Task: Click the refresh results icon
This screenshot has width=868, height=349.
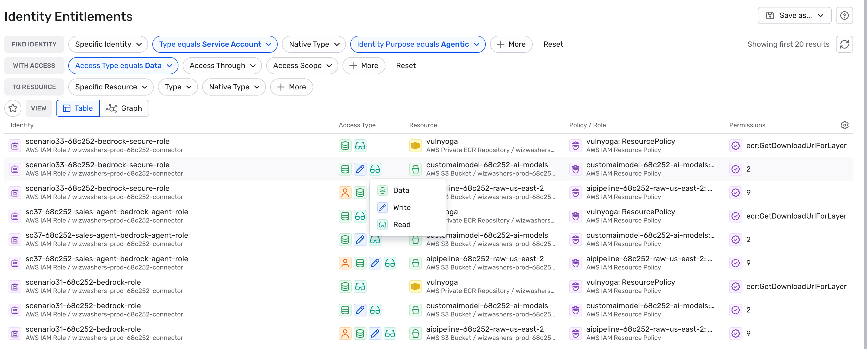Action: [844, 44]
